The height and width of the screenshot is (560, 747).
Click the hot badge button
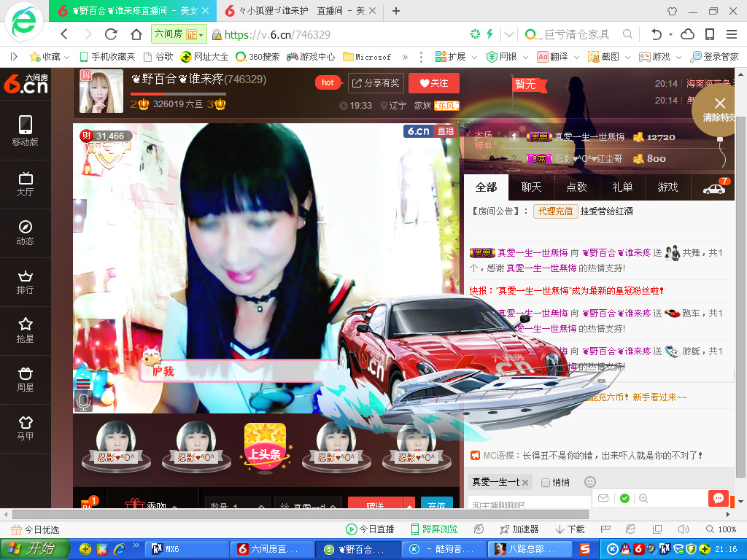coord(328,82)
